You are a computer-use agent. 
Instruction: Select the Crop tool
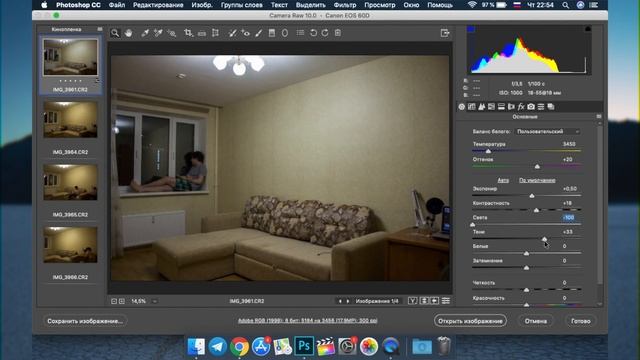[188, 33]
